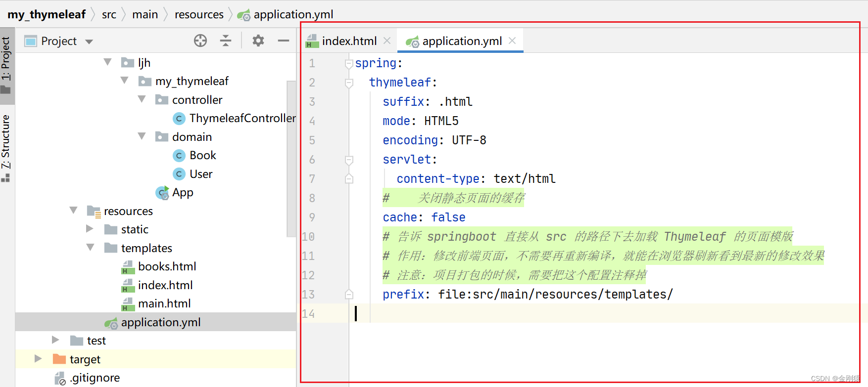Collapse the controller package arrow

click(x=142, y=99)
